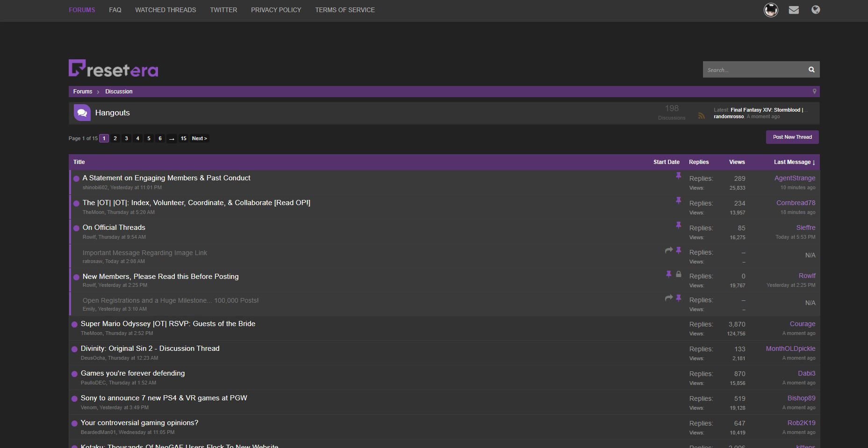Sort threads by Views column
The width and height of the screenshot is (868, 448).
click(737, 162)
